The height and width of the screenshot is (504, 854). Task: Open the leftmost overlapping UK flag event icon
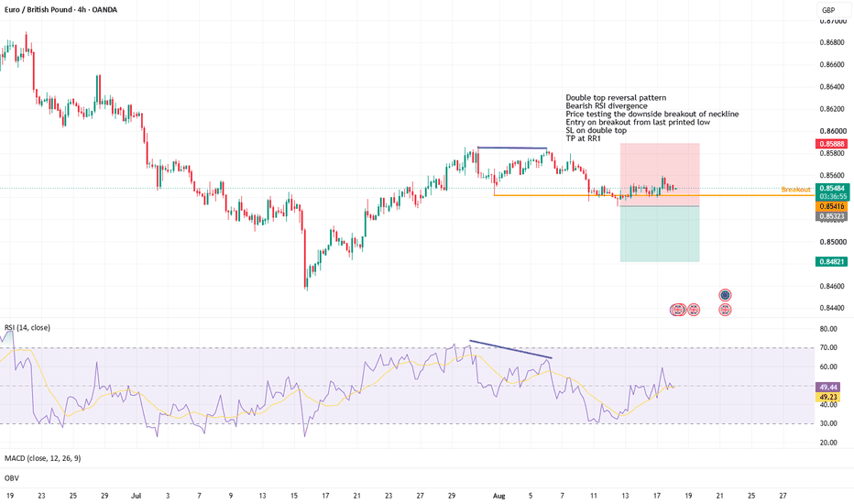677,310
